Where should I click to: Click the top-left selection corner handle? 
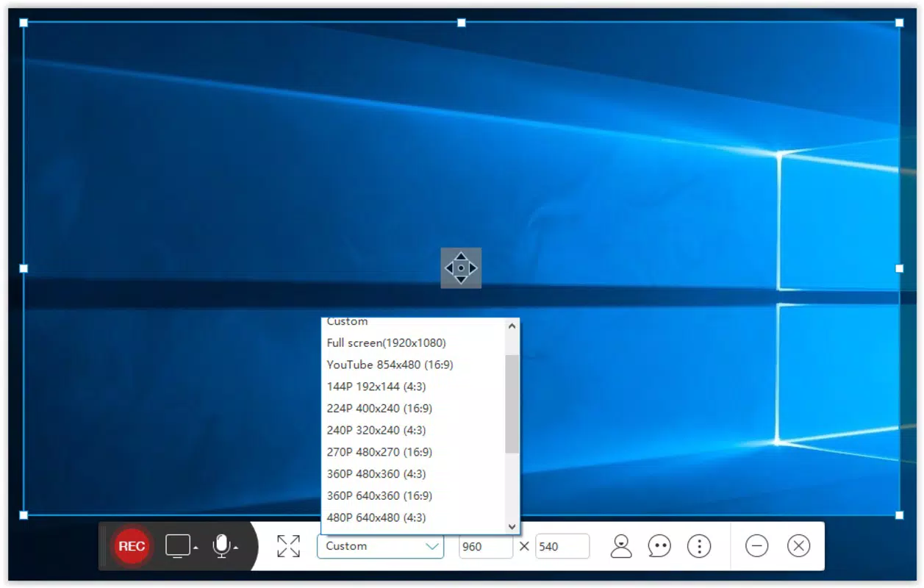(x=24, y=23)
